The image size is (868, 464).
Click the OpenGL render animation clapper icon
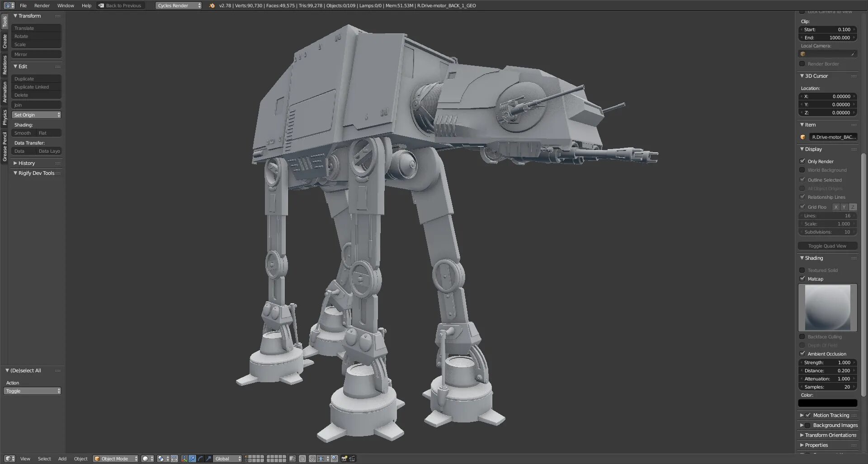(352, 459)
